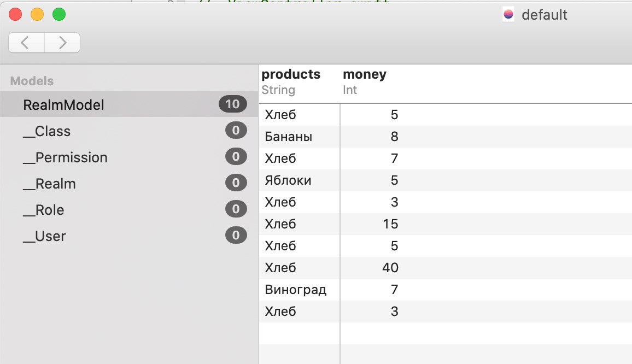Click the green zoom window button
The image size is (632, 364).
point(59,15)
